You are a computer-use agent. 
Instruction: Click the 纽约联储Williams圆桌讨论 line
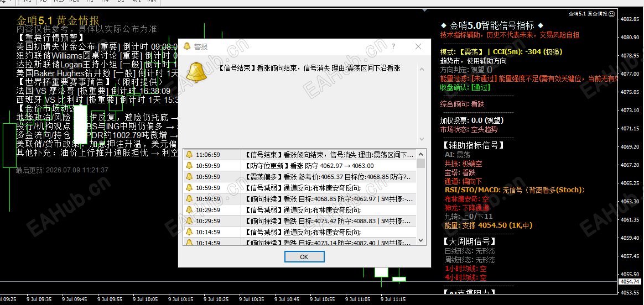point(97,56)
